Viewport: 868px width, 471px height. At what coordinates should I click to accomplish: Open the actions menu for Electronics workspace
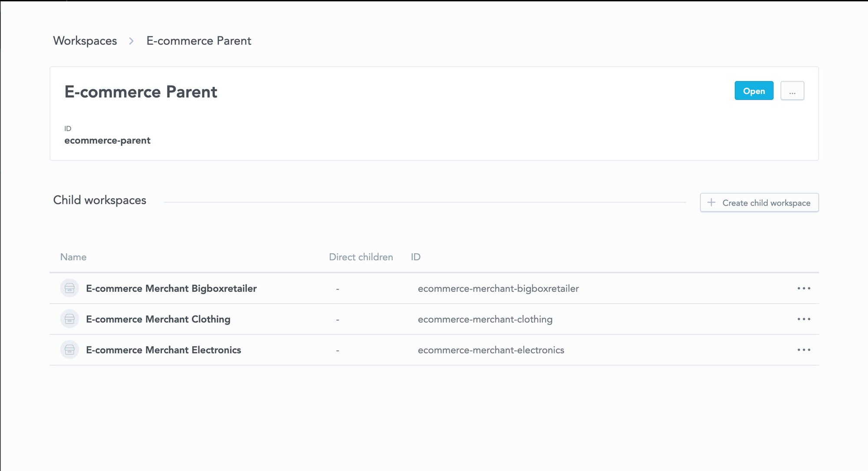804,350
